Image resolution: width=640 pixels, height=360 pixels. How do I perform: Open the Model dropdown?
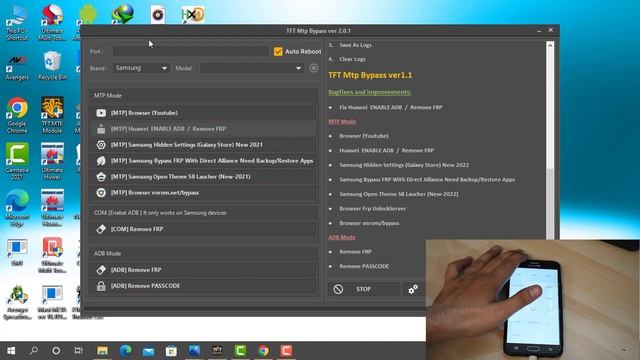251,68
